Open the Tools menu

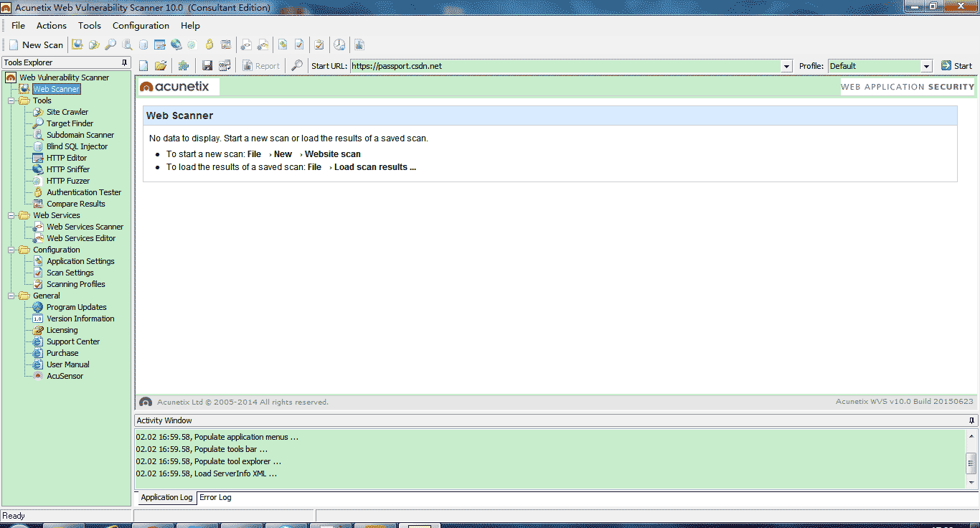[90, 25]
